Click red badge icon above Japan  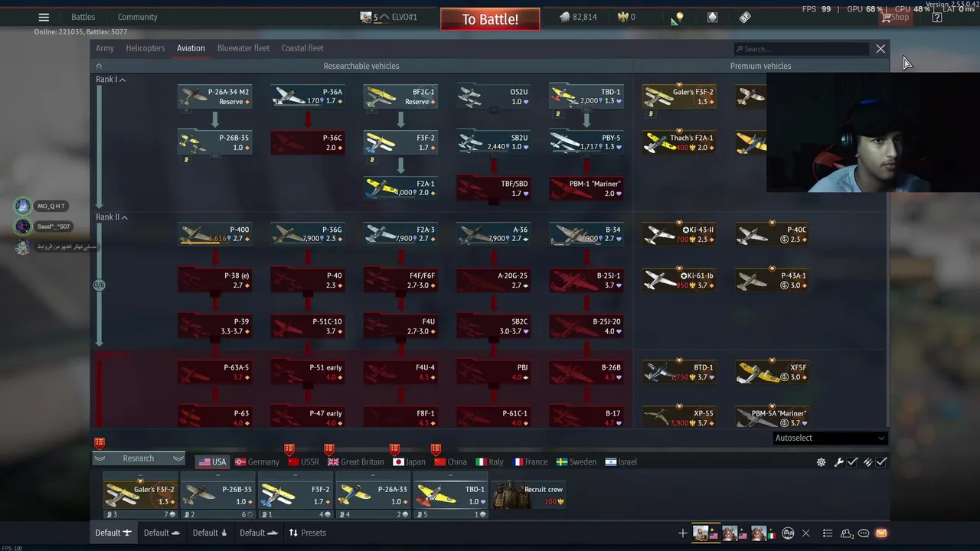[x=394, y=449]
